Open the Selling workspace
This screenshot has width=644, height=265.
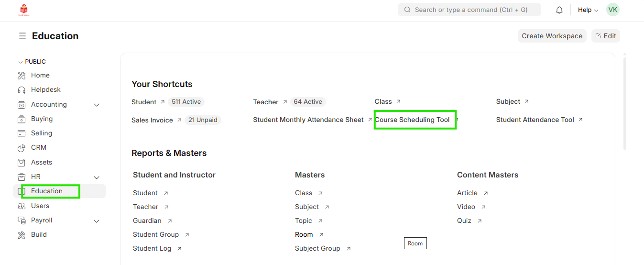tap(42, 133)
